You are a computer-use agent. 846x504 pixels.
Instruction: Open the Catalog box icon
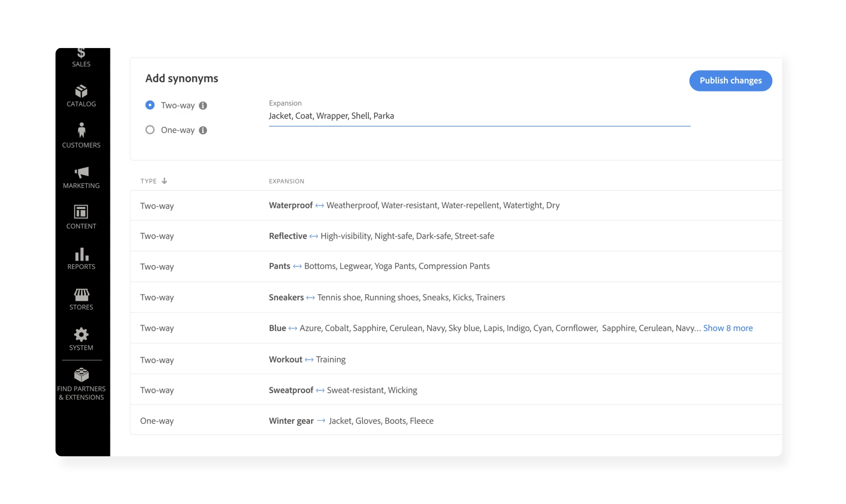(x=81, y=91)
